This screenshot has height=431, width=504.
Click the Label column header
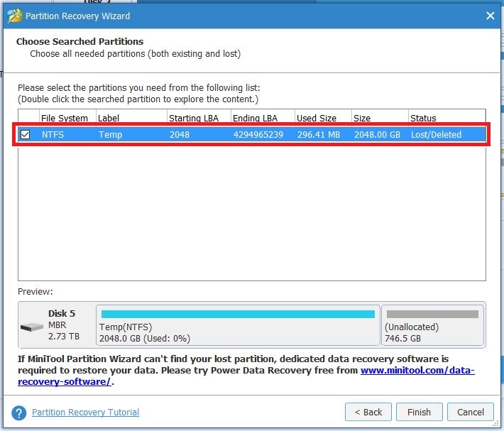[x=131, y=118]
